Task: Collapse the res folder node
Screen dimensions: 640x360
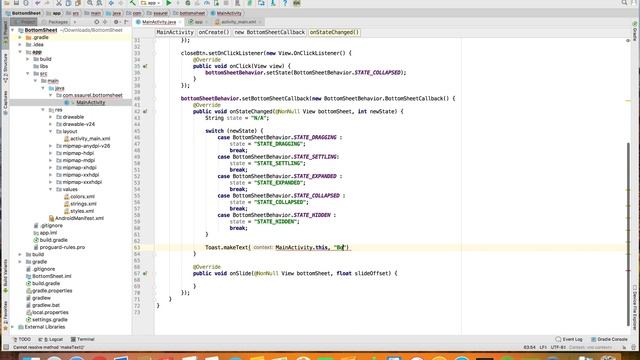Action: coord(43,110)
